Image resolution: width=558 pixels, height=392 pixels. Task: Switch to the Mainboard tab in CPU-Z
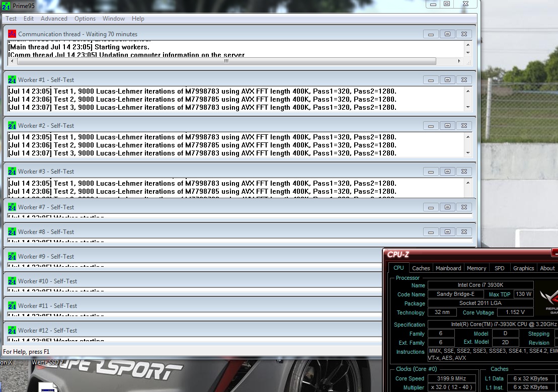(x=448, y=268)
